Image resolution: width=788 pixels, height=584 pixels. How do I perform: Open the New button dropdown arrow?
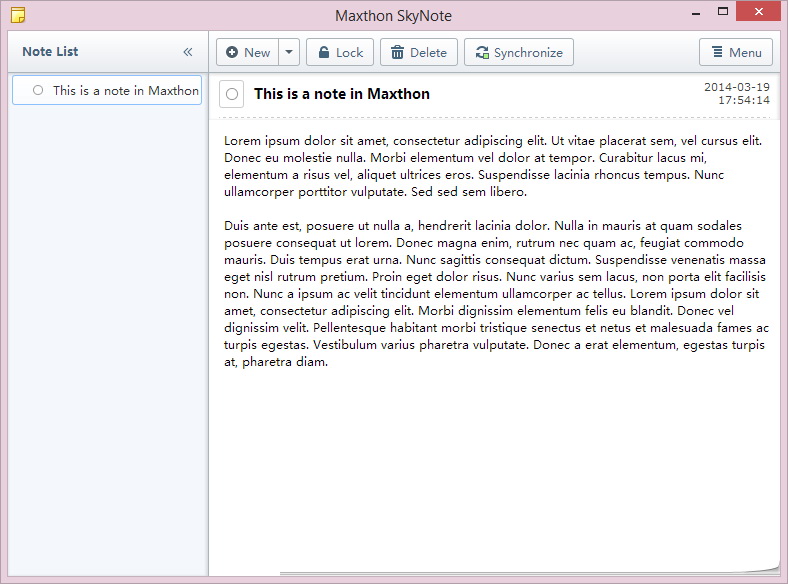pos(289,52)
